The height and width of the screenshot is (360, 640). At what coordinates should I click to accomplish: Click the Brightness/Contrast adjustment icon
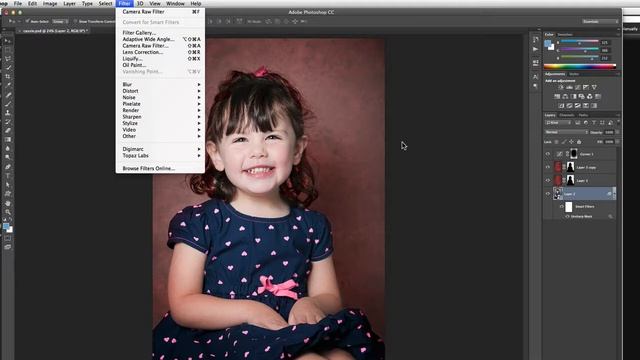[561, 87]
